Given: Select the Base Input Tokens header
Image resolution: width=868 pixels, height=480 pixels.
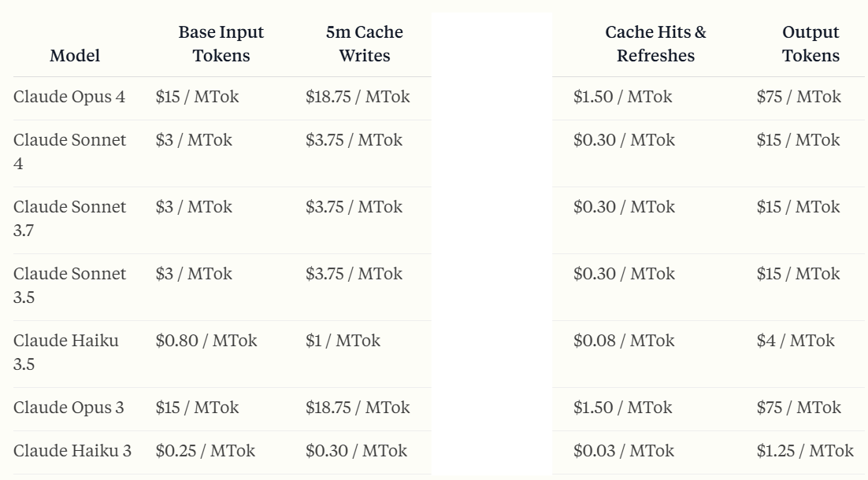Looking at the screenshot, I should coord(221,44).
